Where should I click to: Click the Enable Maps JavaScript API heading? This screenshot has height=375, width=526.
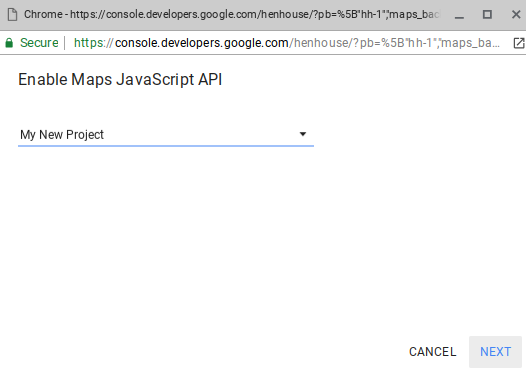click(x=120, y=80)
